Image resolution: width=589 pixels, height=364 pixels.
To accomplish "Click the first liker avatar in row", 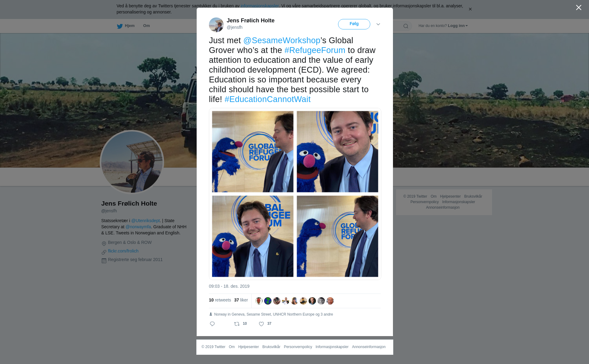I will pyautogui.click(x=259, y=301).
